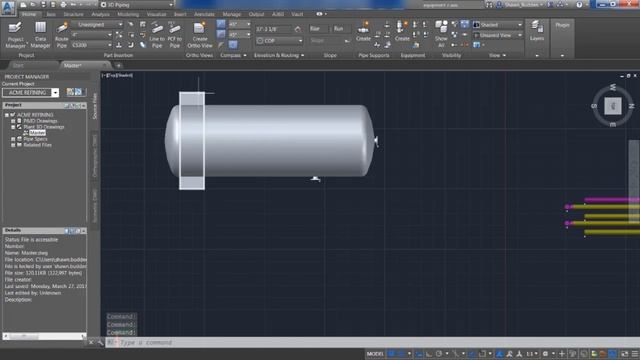
Task: Open the Unassigned line number dropdown
Action: (98, 24)
